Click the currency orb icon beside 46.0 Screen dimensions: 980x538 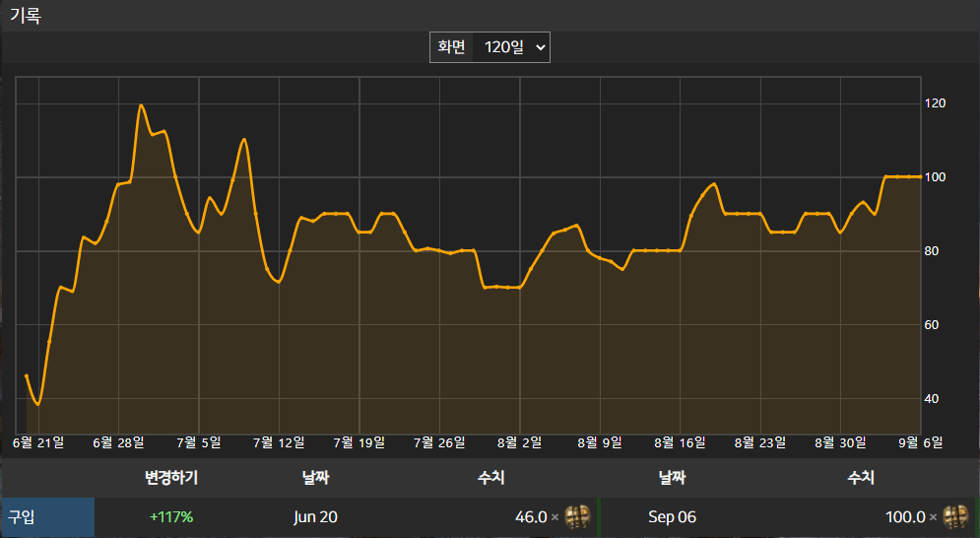point(577,517)
